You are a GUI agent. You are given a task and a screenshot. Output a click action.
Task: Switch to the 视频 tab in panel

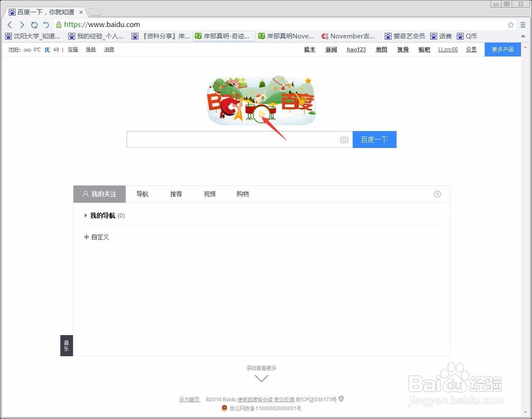pos(210,194)
